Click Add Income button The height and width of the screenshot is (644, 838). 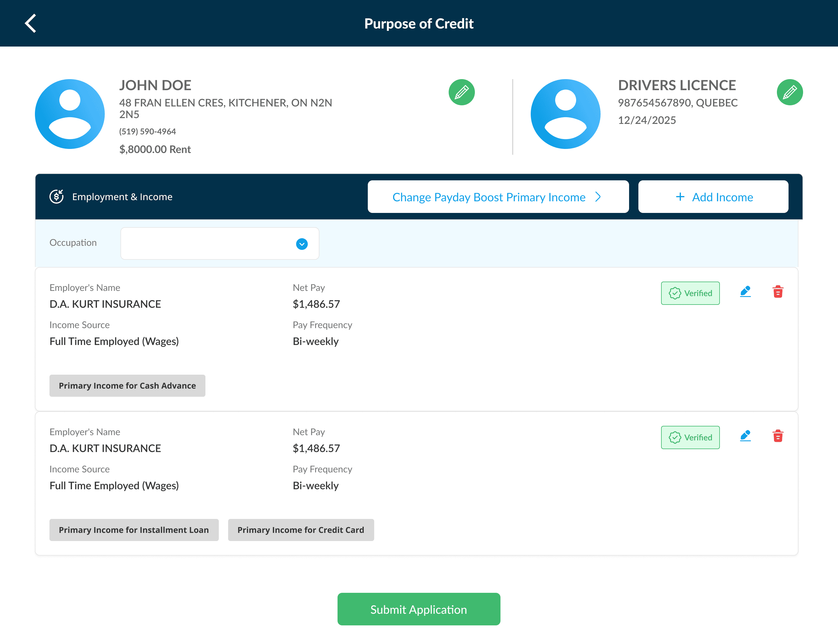pos(713,197)
